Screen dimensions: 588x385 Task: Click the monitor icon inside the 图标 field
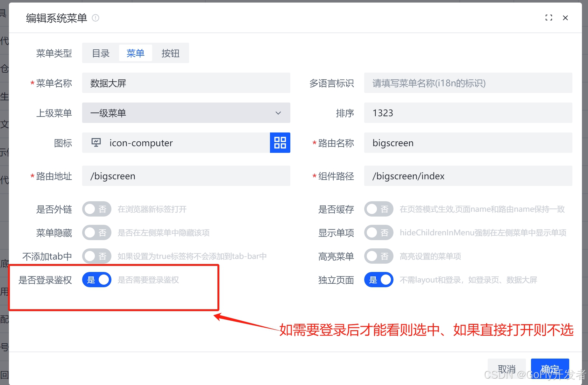coord(96,143)
